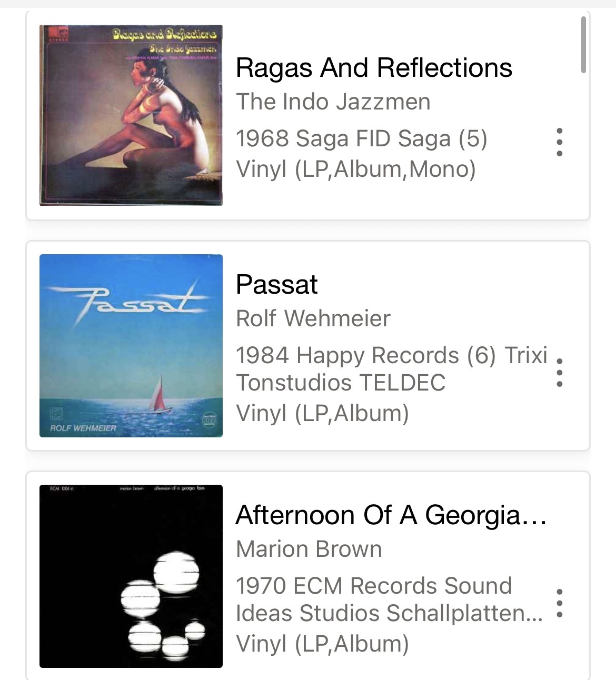616x680 pixels.
Task: Click the vertical scrollbar handle
Action: 583,45
